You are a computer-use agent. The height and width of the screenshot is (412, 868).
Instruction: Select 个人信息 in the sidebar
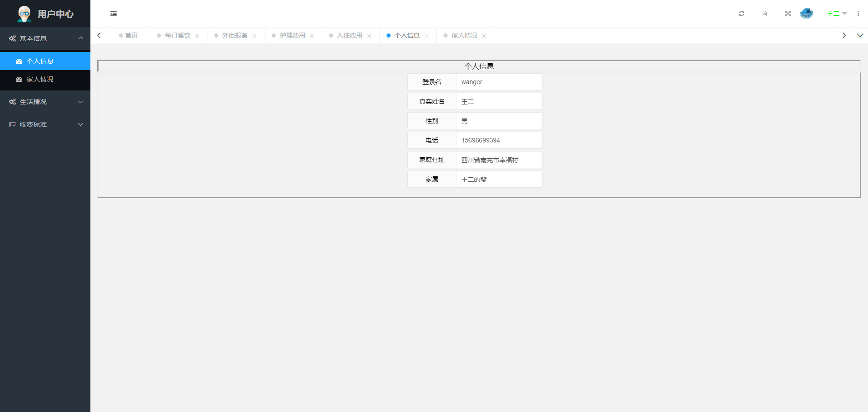[45, 61]
